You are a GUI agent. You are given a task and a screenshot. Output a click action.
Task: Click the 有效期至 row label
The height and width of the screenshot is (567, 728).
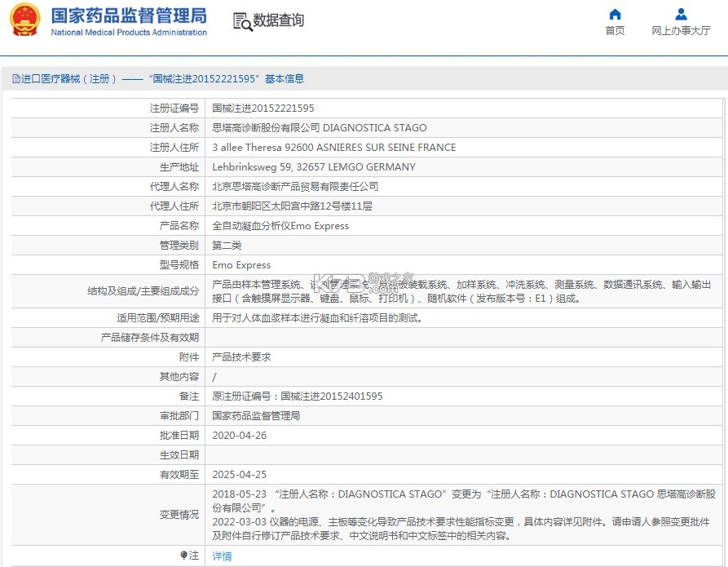pos(179,475)
